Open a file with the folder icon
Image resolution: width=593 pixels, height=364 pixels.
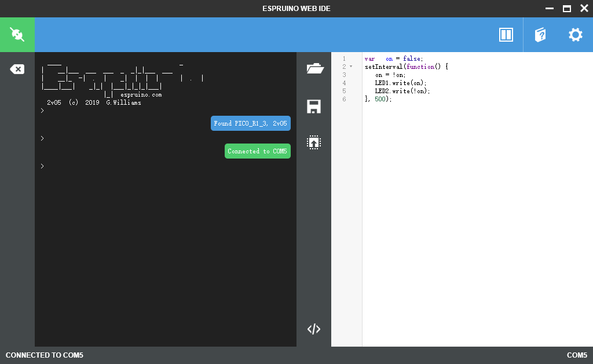314,69
